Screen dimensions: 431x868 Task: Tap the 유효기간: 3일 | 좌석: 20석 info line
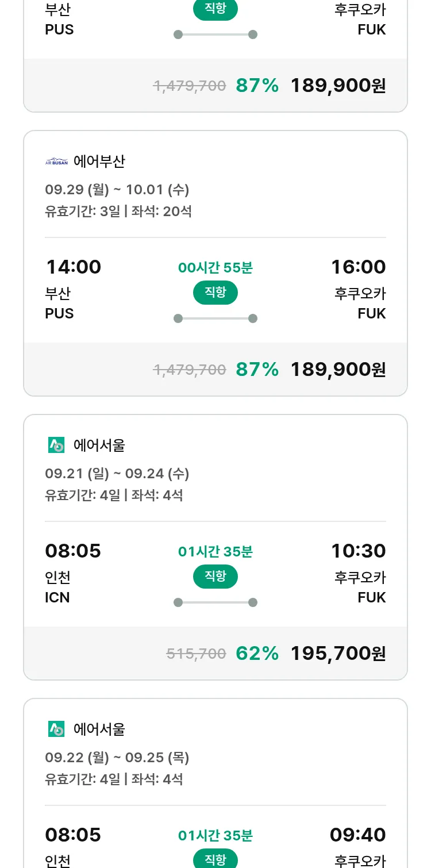(118, 211)
